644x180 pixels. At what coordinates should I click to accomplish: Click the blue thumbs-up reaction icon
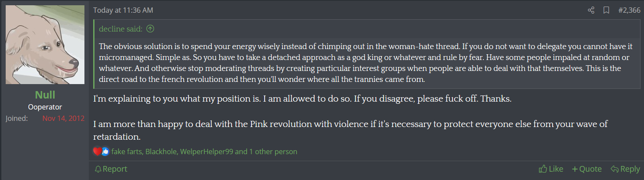[x=105, y=152]
